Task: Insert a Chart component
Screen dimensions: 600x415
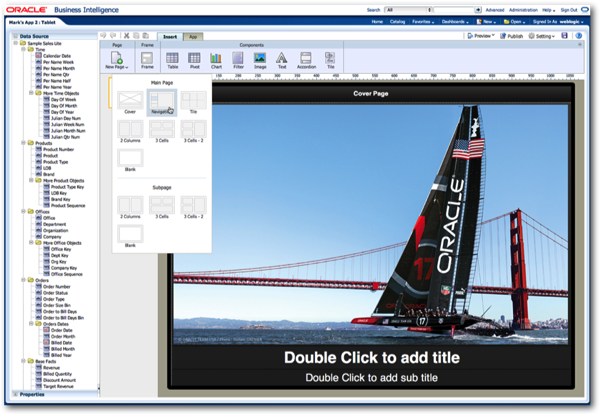Action: tap(216, 60)
